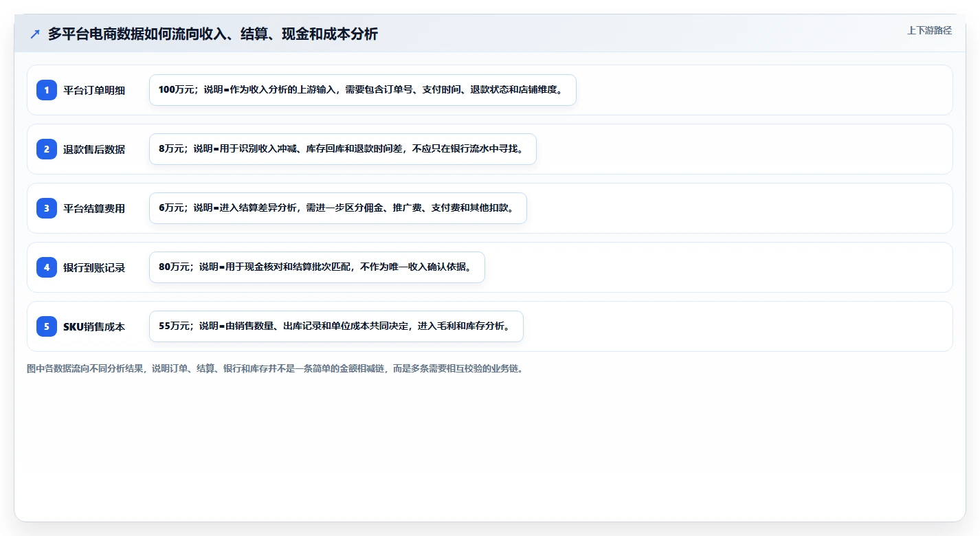Select the 平台结算费用 label
Image resolution: width=980 pixels, height=536 pixels.
94,208
